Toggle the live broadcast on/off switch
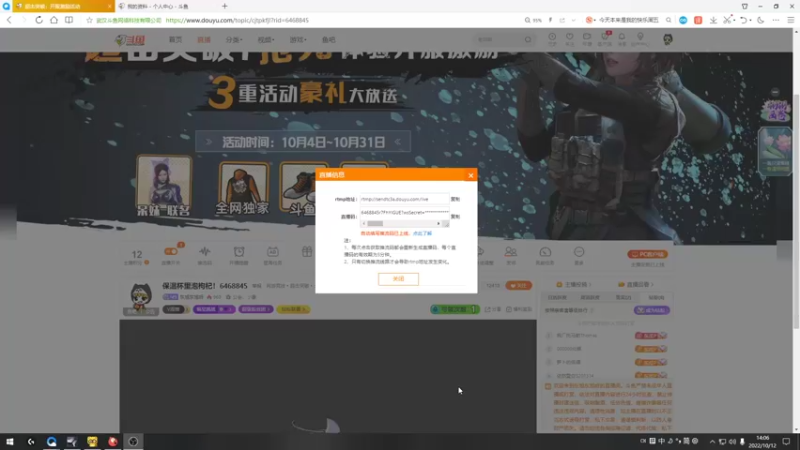 point(171,252)
